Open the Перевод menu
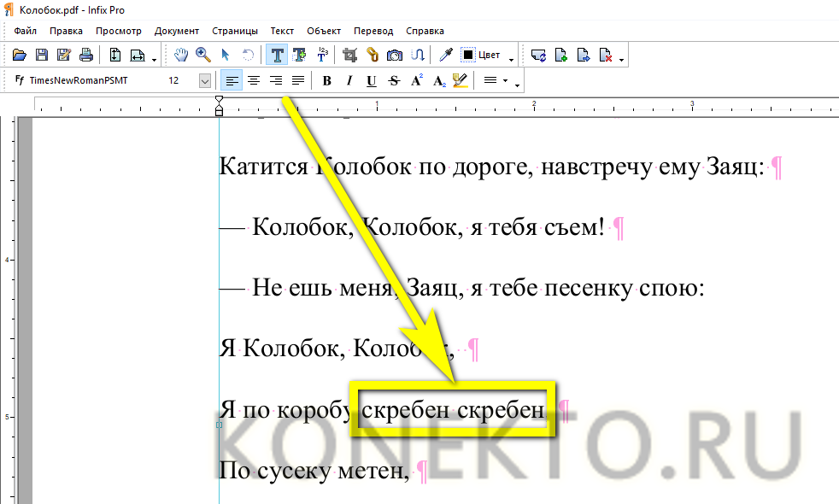Viewport: 839px width, 504px height. [373, 31]
